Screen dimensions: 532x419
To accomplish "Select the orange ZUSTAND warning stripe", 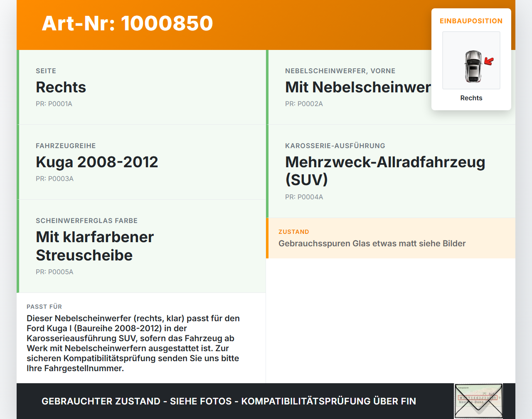I will [267, 238].
